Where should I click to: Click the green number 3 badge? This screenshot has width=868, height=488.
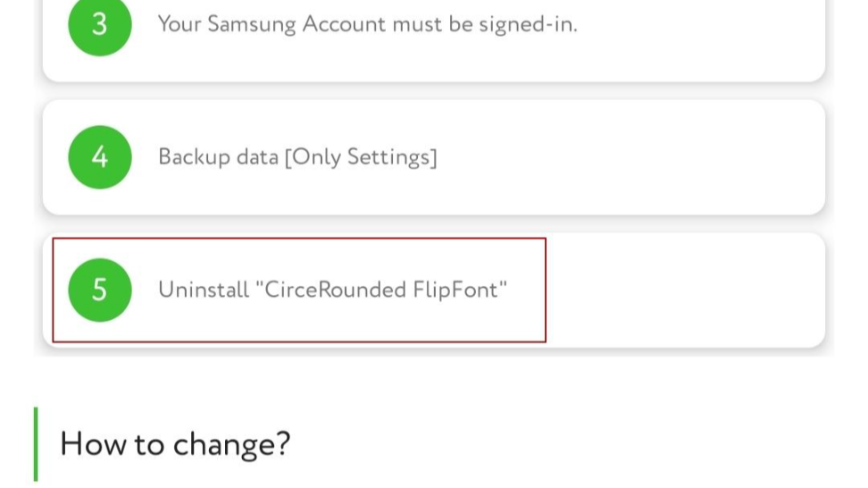point(99,24)
